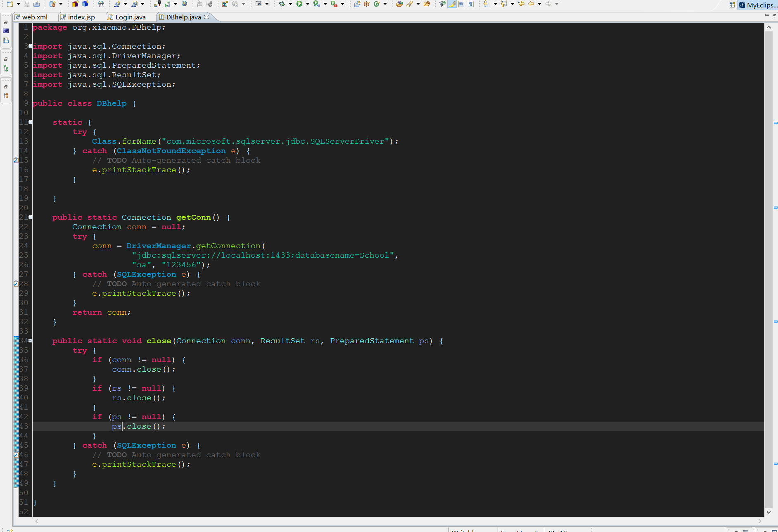The height and width of the screenshot is (532, 778).
Task: Click the orange grid tree icon in left sidebar
Action: click(x=6, y=96)
